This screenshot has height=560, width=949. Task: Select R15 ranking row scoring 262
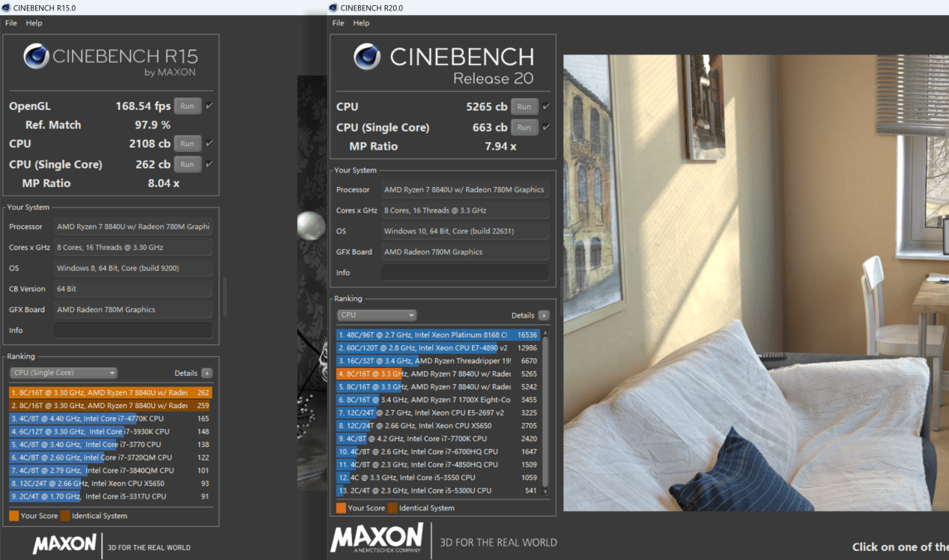pos(111,392)
